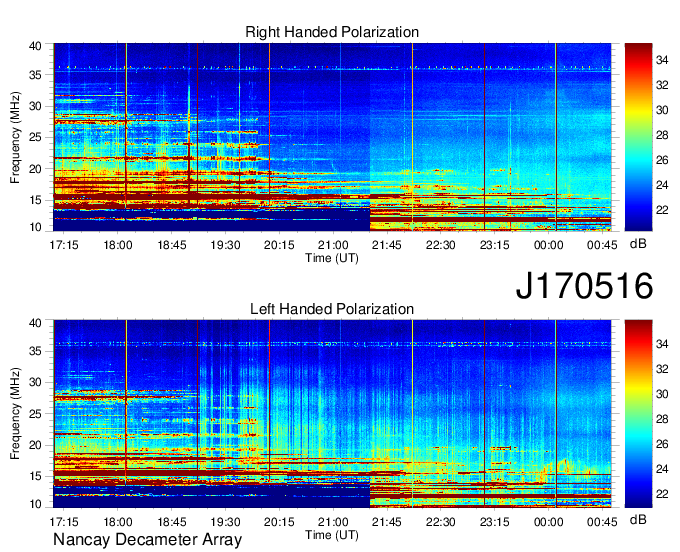The image size is (680, 552).
Task: Click the 26 dB tick on Right Handed color bar
Action: [662, 160]
